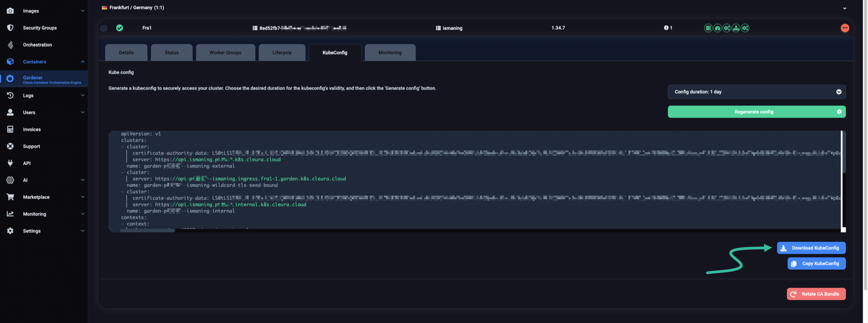868x323 pixels.
Task: Expand the Logs sidebar section
Action: pos(83,95)
